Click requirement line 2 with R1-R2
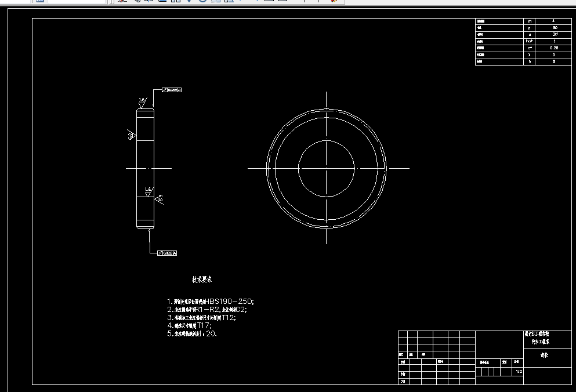This screenshot has height=392, width=576. pos(207,309)
